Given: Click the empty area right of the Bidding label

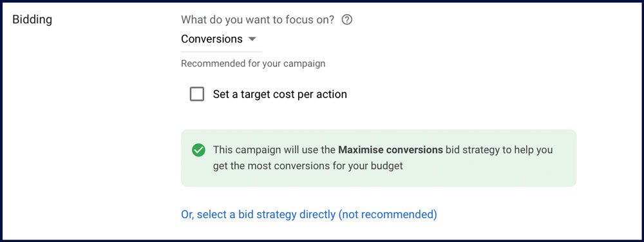Looking at the screenshot, I should click(115, 20).
